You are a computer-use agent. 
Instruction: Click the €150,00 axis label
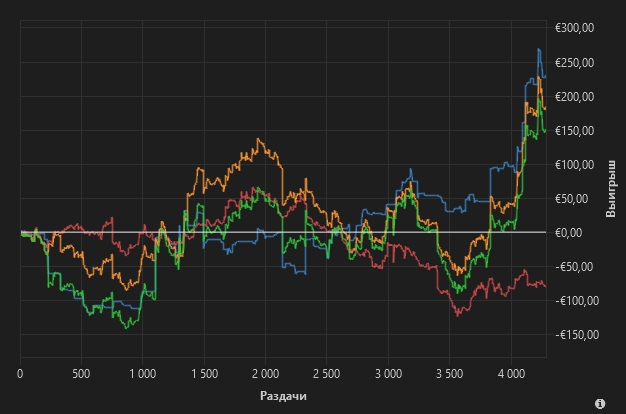(574, 131)
